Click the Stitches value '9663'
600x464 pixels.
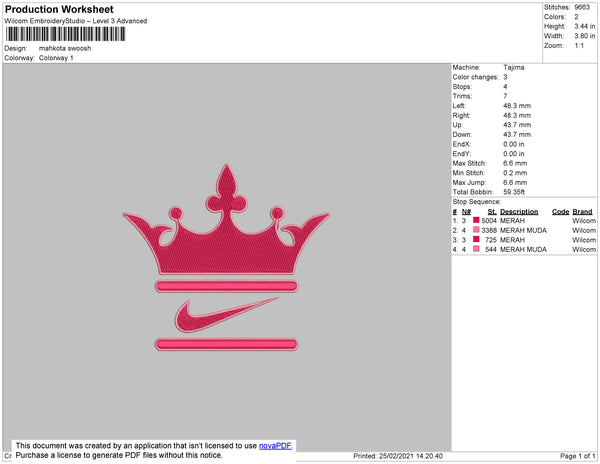point(582,7)
